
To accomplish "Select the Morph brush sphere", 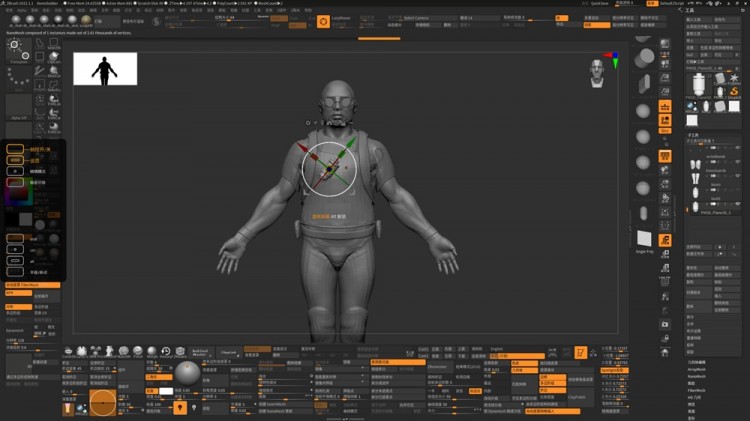I will tap(152, 352).
